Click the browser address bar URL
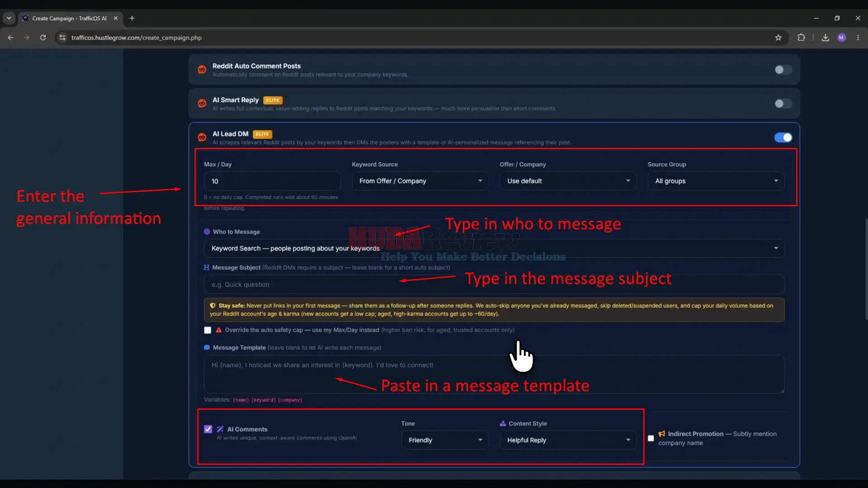This screenshot has width=868, height=488. 137,38
